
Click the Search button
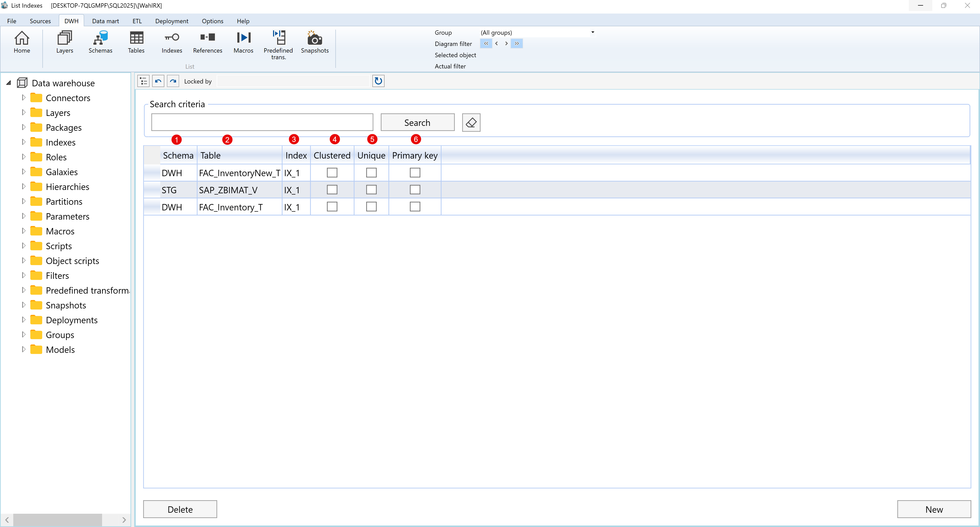click(x=417, y=122)
